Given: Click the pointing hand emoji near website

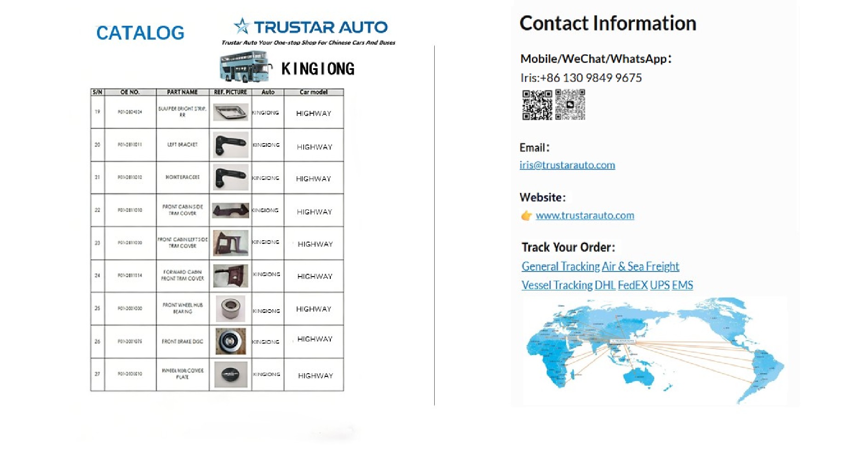Looking at the screenshot, I should point(527,215).
